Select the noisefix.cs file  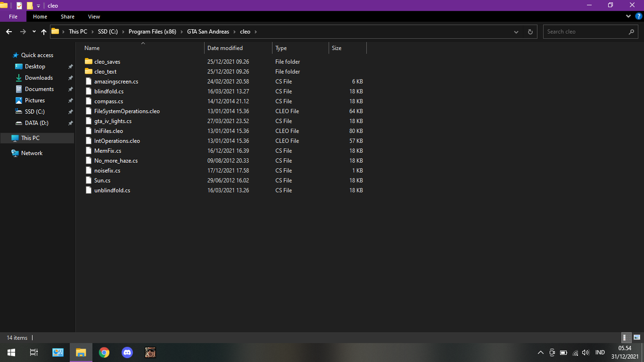[107, 170]
